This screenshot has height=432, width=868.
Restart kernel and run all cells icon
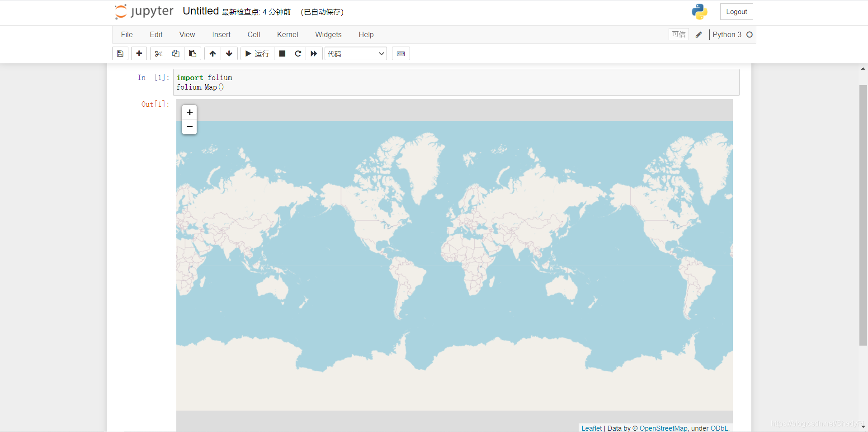click(x=314, y=54)
